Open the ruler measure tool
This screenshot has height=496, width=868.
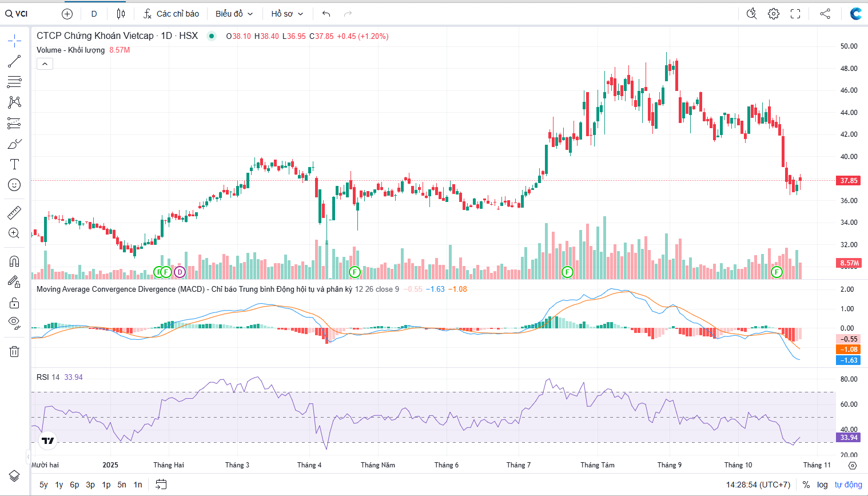(x=14, y=213)
